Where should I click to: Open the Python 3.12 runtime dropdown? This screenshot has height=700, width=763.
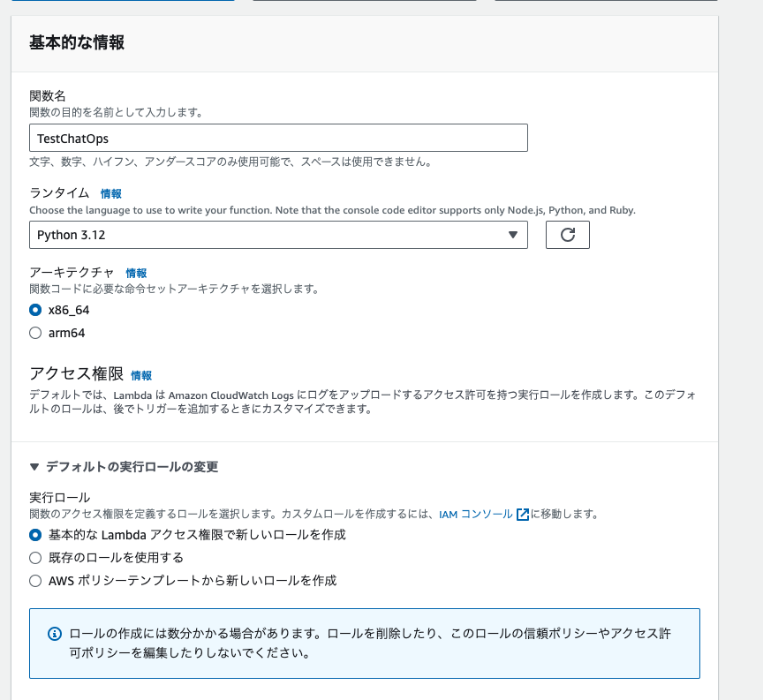tap(278, 235)
